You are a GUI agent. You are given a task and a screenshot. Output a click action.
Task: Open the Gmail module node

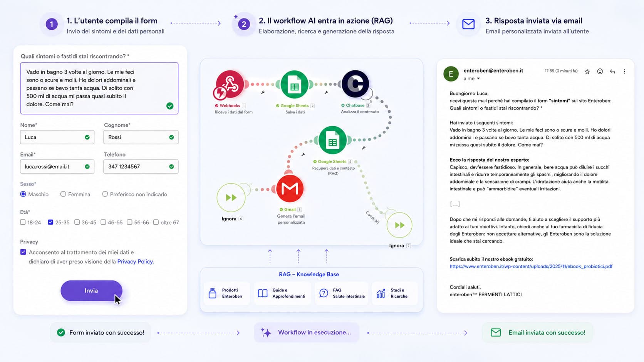click(290, 189)
